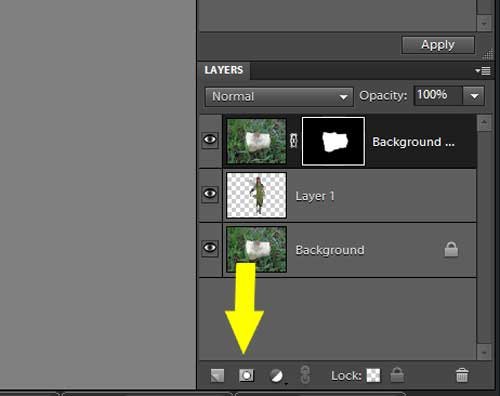Create adjustment layer icon
Image resolution: width=500 pixels, height=396 pixels.
pos(276,376)
